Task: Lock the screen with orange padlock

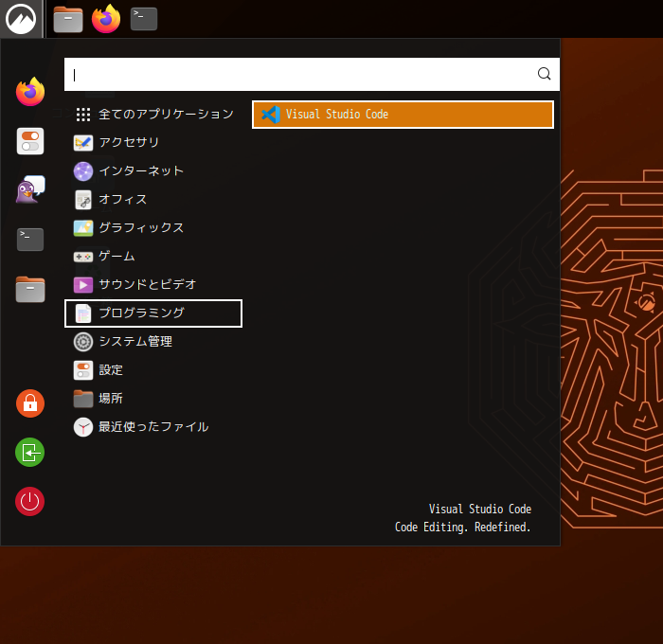Action: pyautogui.click(x=30, y=403)
